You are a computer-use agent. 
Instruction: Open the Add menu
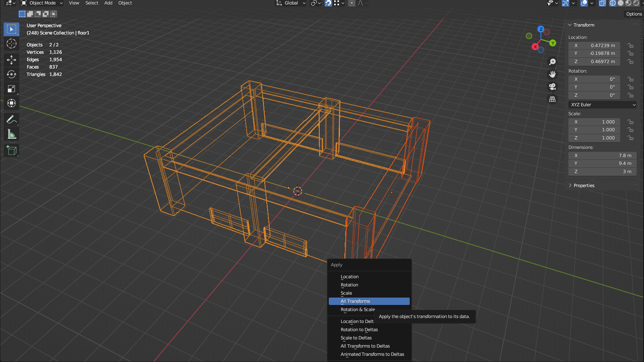point(108,3)
